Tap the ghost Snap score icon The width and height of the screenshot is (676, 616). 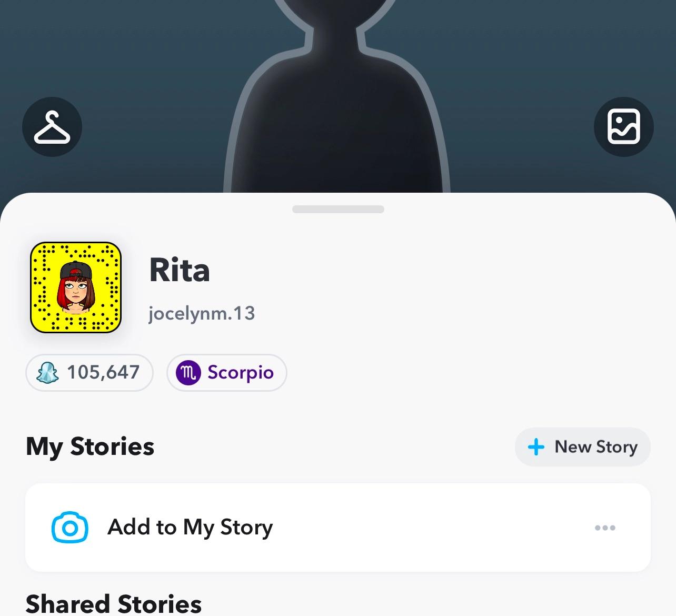pyautogui.click(x=47, y=373)
